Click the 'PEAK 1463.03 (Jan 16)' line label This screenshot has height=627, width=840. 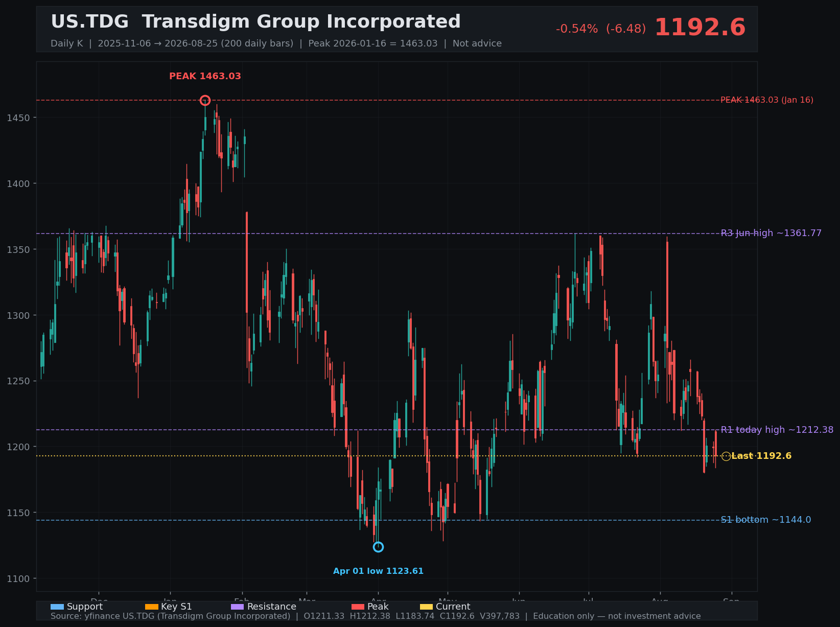point(767,100)
